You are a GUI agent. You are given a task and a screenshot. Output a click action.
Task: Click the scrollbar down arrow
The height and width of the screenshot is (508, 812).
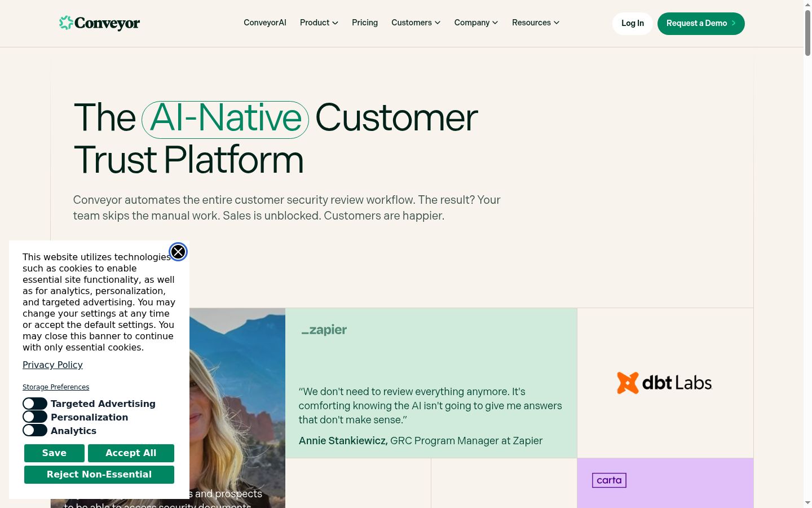(x=807, y=503)
